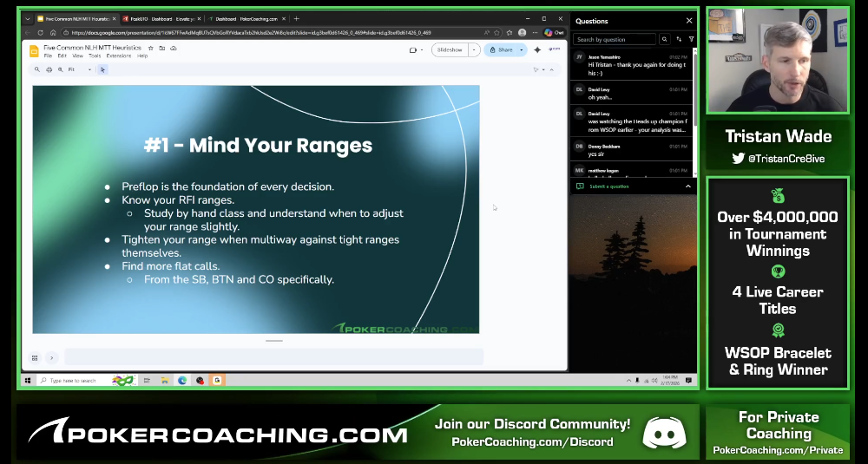Screen dimensions: 868x464
Task: Open the Help menu
Action: pos(142,56)
